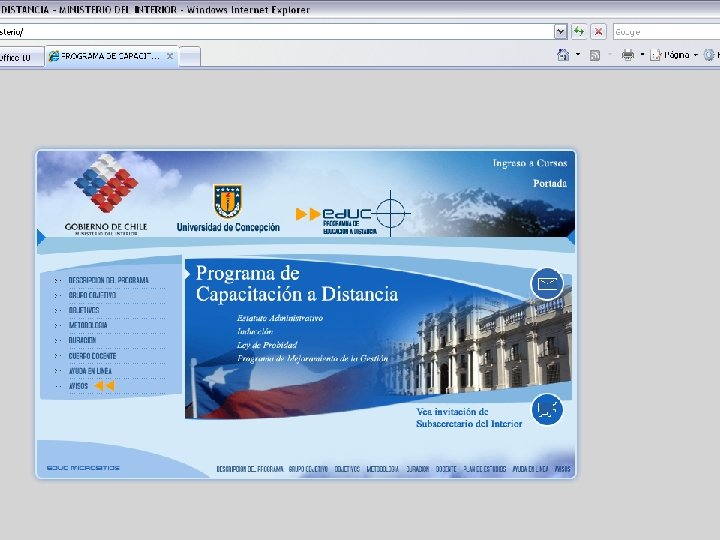The image size is (720, 540).
Task: Click the Gobierno de Chile logo
Action: (106, 195)
